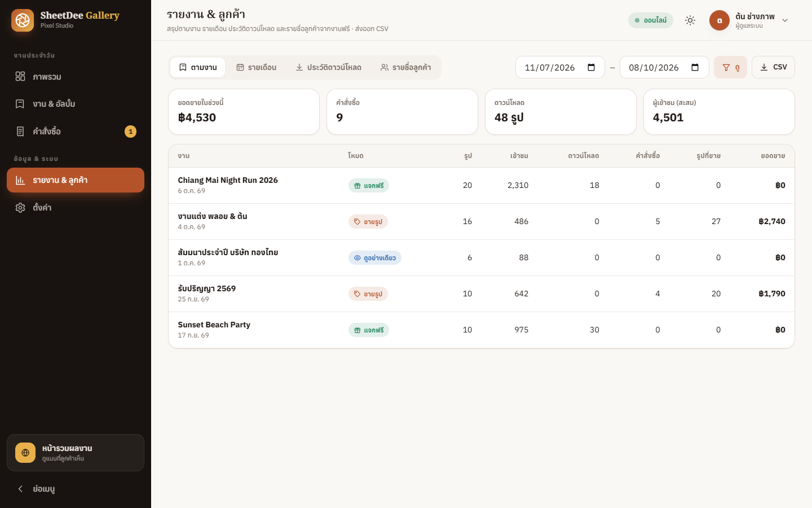Viewport: 812px width, 508px height.
Task: Click แจกฟรี badge on Sunset Beach row
Action: coord(368,330)
